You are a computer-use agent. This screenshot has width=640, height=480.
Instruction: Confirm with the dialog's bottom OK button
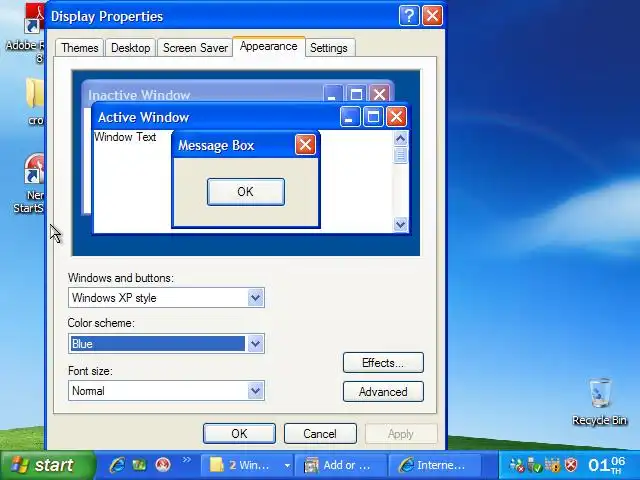[239, 433]
